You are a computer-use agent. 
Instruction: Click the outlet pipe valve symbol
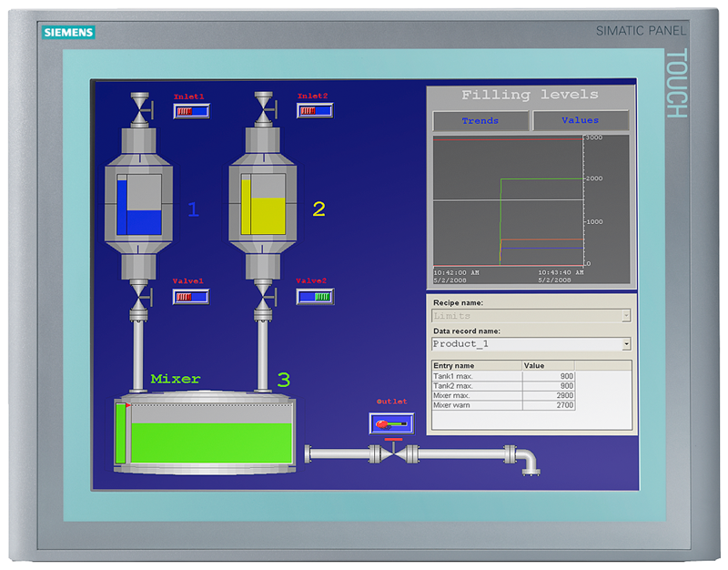(x=394, y=452)
